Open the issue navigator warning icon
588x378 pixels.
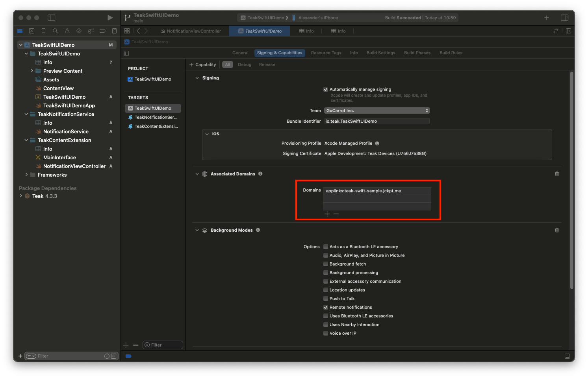tap(67, 31)
